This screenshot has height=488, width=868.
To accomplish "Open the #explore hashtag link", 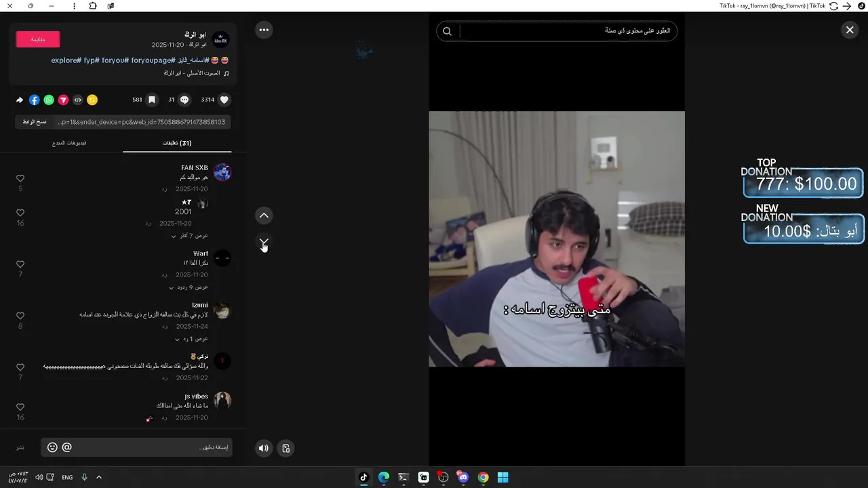I will click(66, 60).
